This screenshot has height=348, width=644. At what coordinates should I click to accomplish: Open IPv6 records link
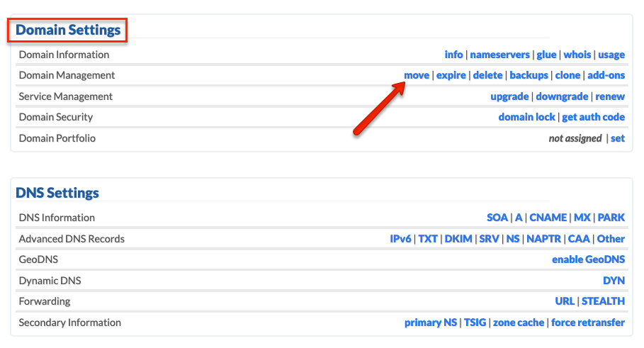click(400, 239)
